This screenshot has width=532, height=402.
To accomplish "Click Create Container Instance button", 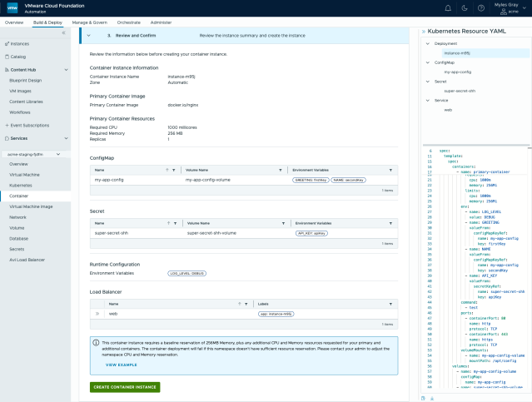I will click(125, 387).
